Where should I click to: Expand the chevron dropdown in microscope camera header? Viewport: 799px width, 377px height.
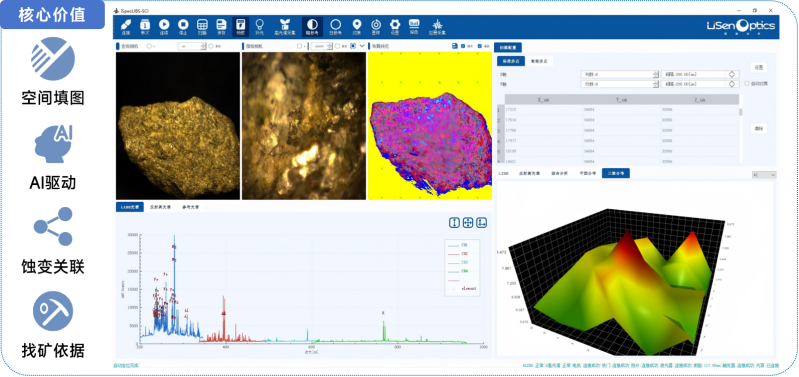point(362,46)
